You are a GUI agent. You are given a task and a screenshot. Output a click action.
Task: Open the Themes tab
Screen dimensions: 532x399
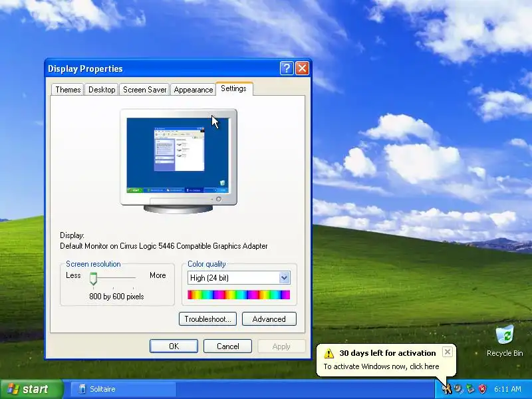68,90
